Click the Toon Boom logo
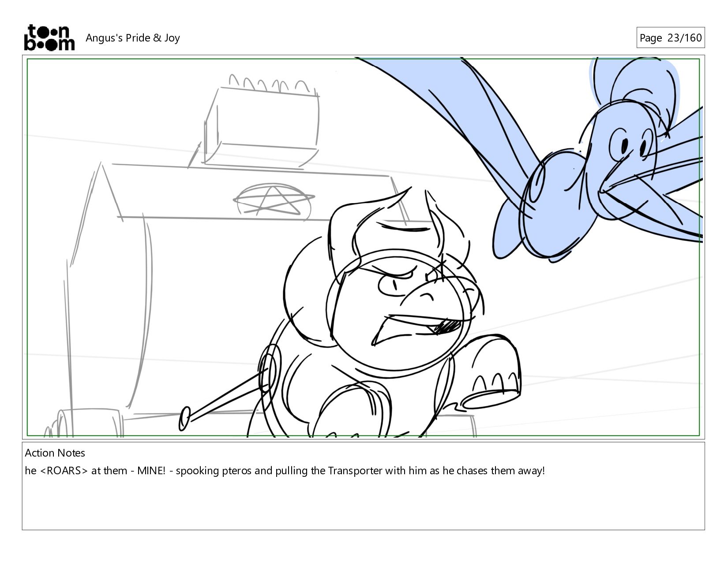728x563 pixels. pos(49,38)
